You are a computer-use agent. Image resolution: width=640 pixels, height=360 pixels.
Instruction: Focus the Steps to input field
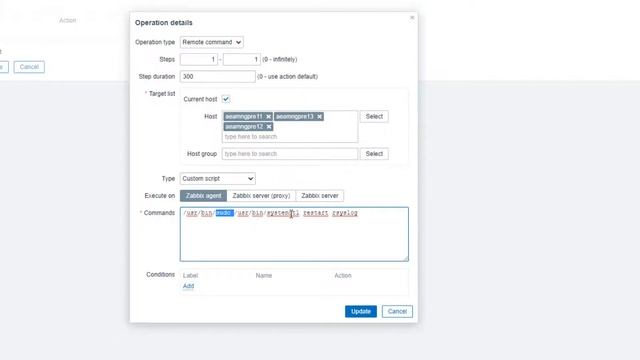coord(242,59)
